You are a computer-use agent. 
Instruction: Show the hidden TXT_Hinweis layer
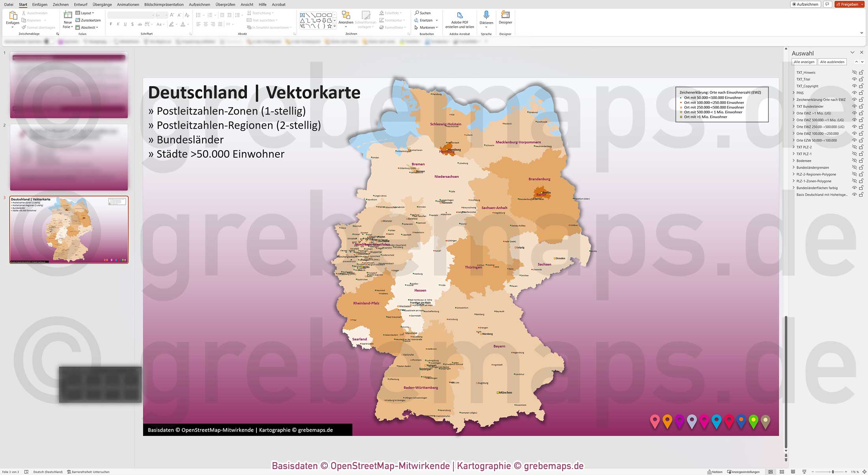click(855, 72)
